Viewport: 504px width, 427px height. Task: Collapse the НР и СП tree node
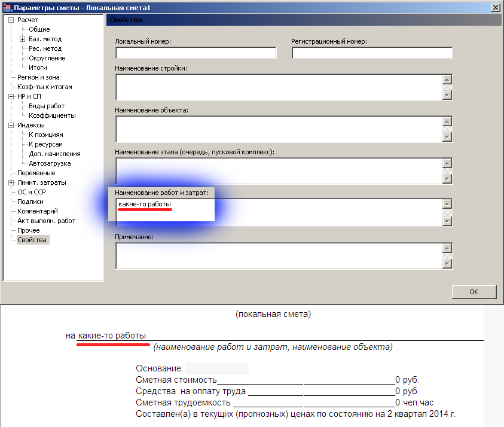[x=11, y=96]
